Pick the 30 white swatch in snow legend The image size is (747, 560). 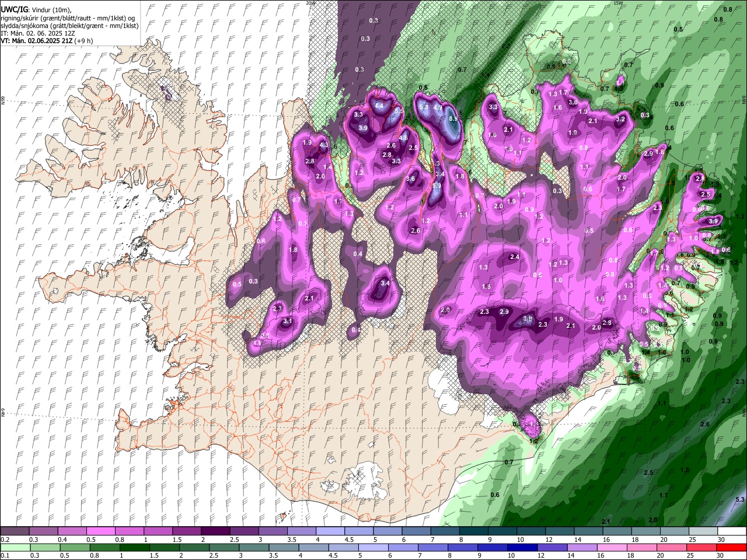tap(731, 531)
